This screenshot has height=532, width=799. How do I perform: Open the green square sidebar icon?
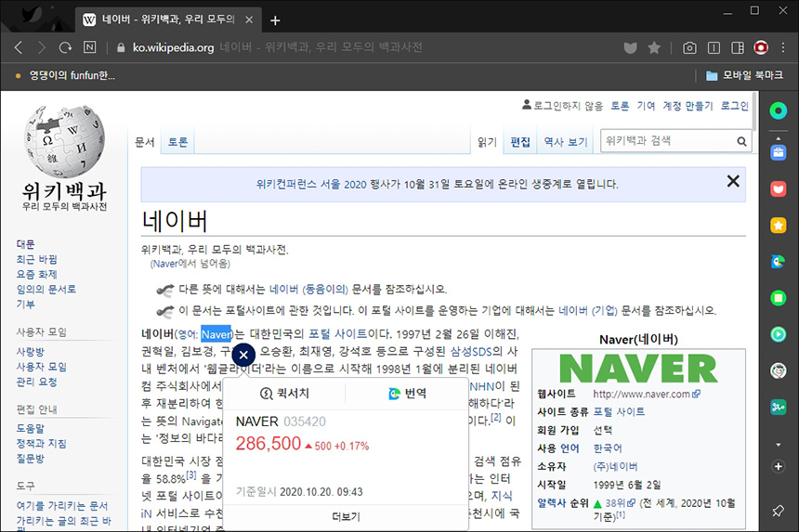point(779,298)
